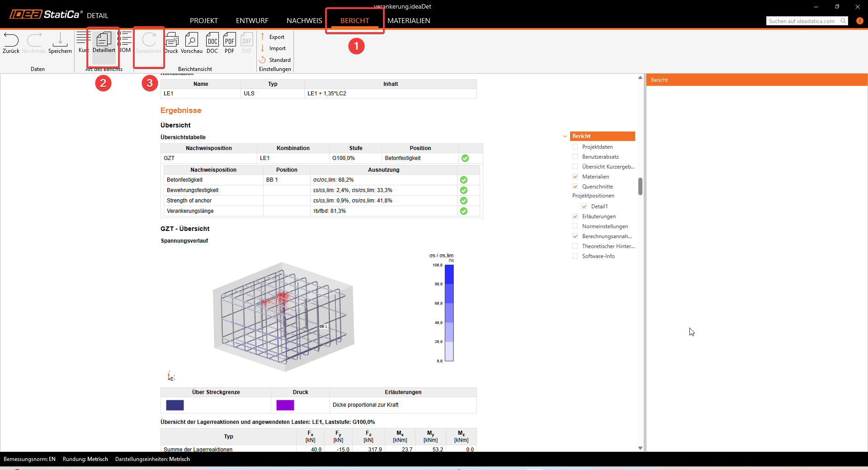Select the BOM report type
The image size is (868, 470).
(x=125, y=43)
